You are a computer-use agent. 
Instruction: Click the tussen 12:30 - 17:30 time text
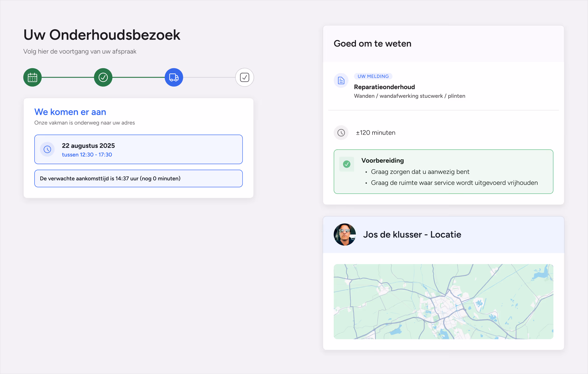click(x=87, y=155)
